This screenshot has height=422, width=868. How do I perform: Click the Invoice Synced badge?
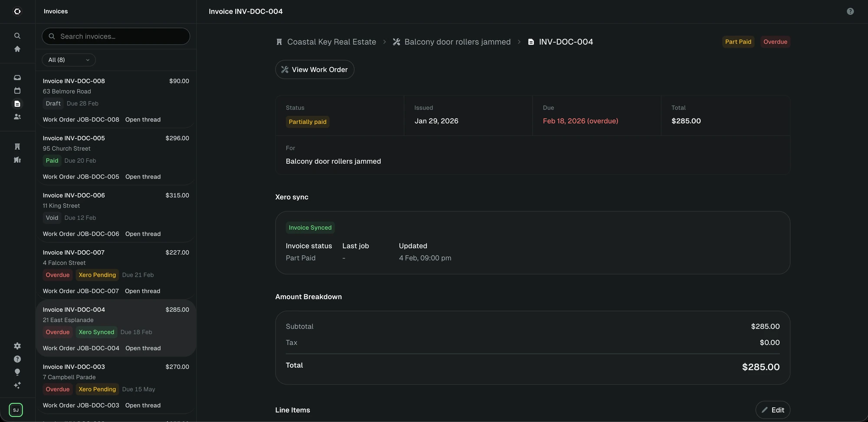click(310, 227)
